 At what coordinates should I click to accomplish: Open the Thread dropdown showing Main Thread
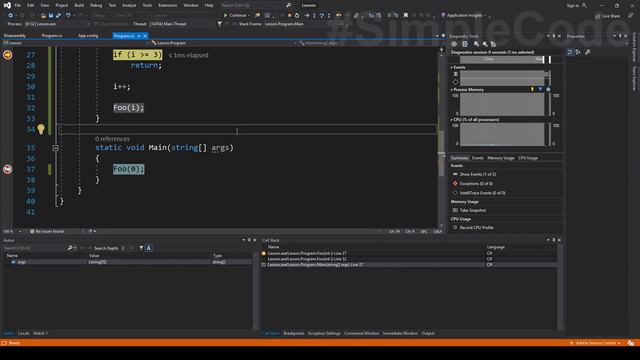coord(182,24)
